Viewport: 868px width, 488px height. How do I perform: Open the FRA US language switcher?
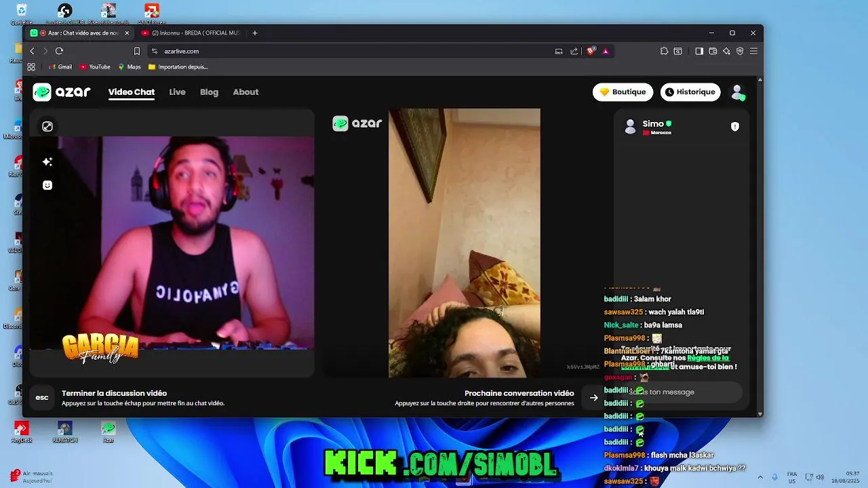792,477
